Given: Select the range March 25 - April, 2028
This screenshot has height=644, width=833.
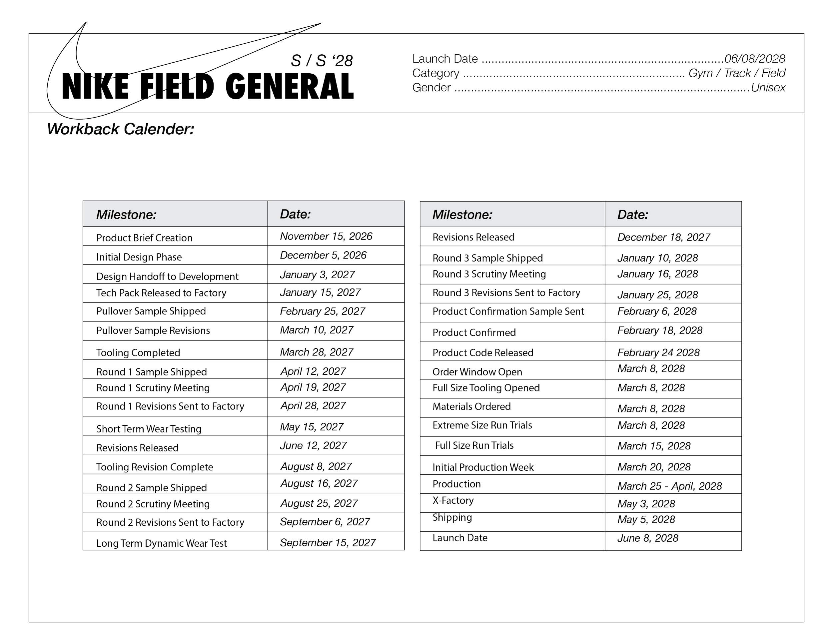Looking at the screenshot, I should tap(670, 486).
